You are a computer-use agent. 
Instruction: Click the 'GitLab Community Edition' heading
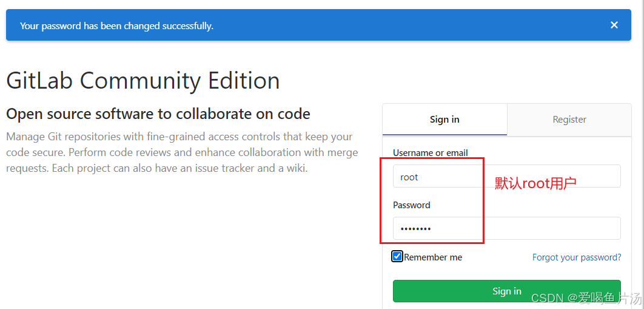pyautogui.click(x=143, y=81)
